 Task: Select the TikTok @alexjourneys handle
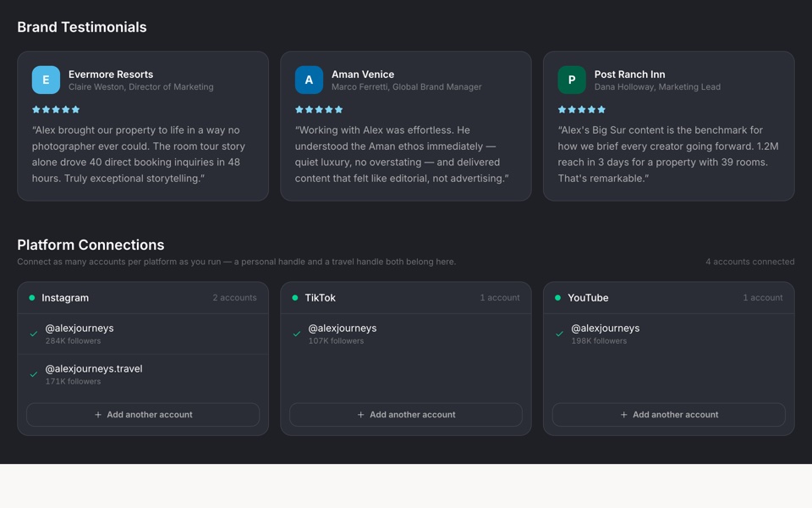343,329
